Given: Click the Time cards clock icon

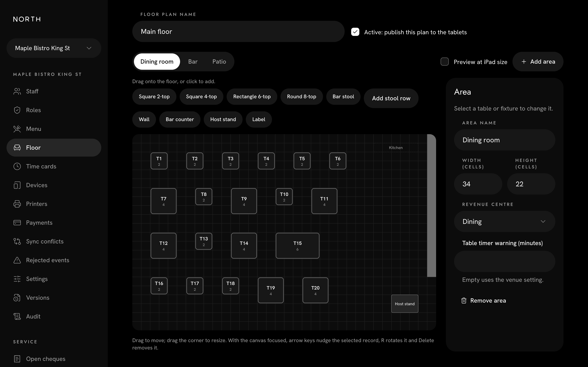Looking at the screenshot, I should pos(17,166).
